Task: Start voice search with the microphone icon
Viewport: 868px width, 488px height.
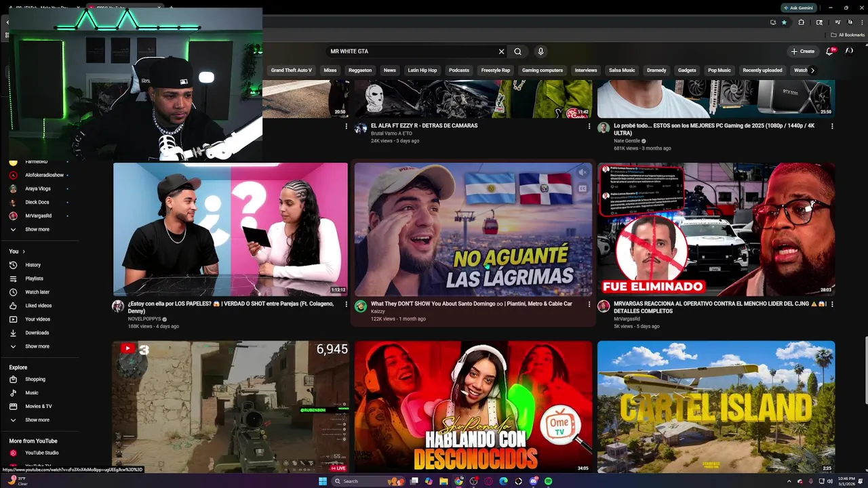Action: tap(540, 52)
